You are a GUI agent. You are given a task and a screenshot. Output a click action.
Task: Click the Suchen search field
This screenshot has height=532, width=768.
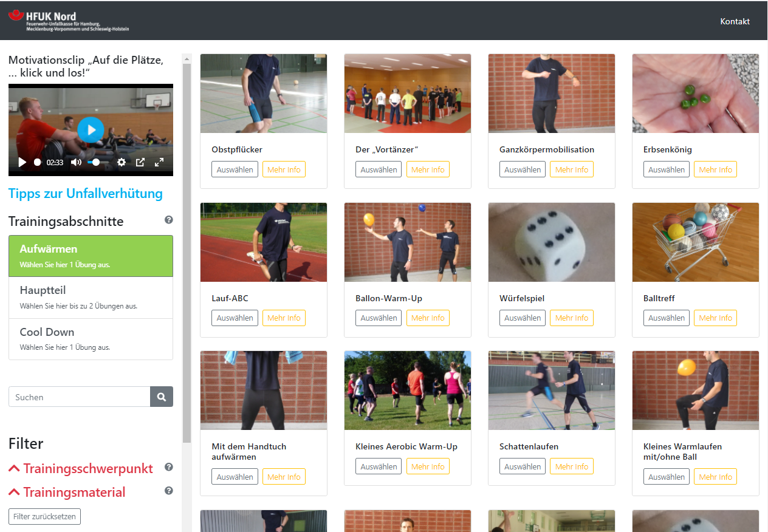click(80, 397)
